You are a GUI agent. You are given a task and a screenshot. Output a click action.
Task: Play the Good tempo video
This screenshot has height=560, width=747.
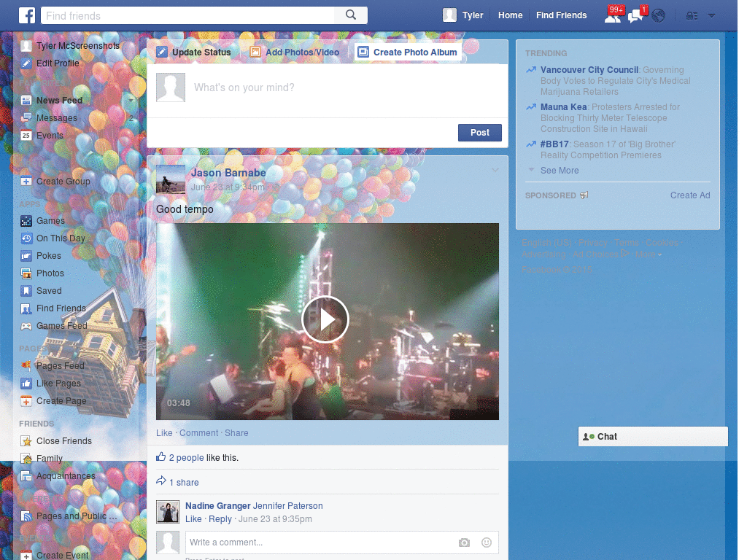(x=325, y=319)
